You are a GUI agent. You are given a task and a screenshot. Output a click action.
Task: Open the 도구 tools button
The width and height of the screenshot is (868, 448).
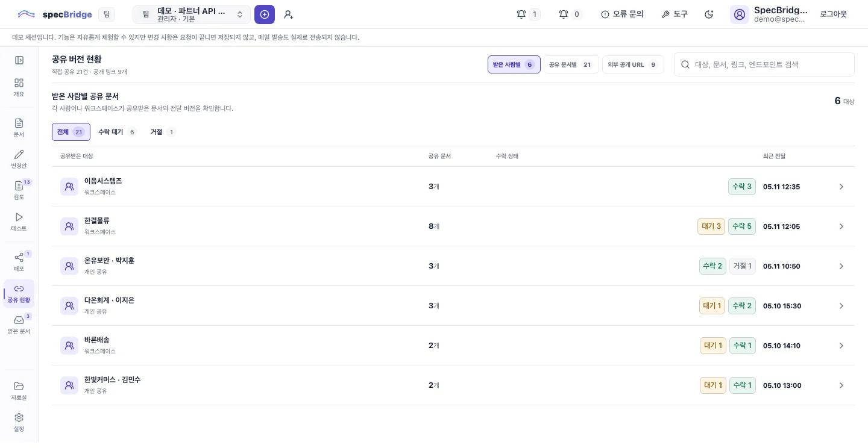tap(675, 14)
